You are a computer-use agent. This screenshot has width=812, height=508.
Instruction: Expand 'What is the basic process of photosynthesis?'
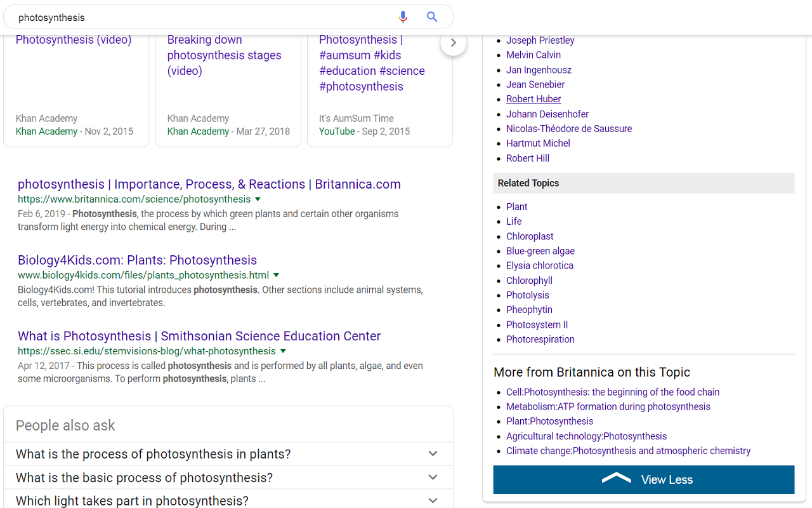[228, 478]
